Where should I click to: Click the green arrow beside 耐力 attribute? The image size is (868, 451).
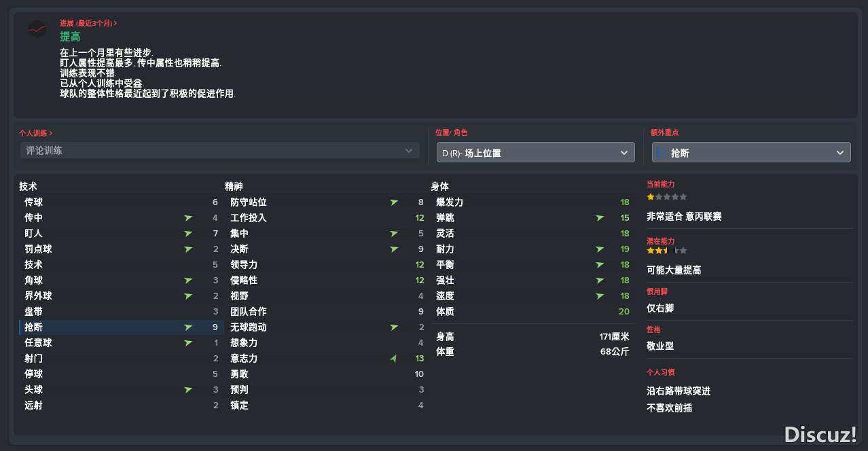600,249
